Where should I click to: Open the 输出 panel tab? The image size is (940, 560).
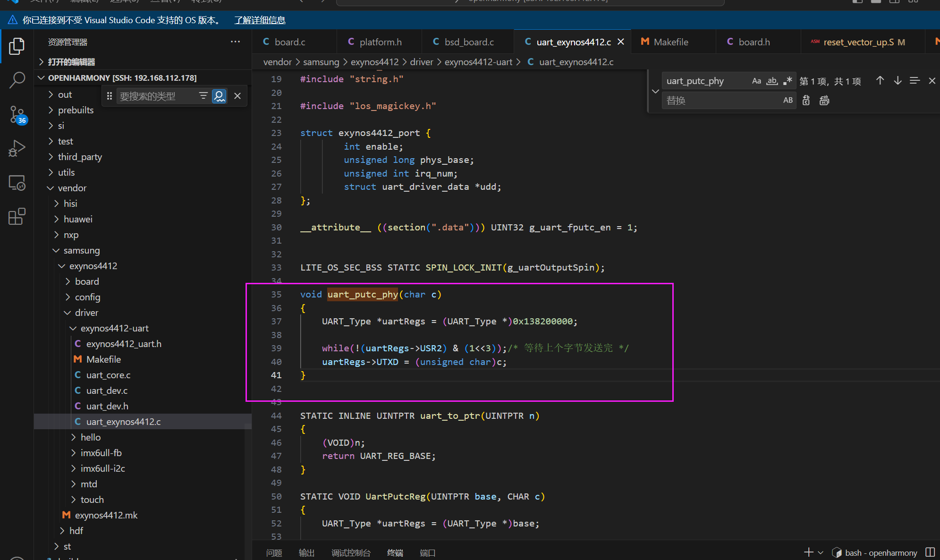tap(306, 552)
